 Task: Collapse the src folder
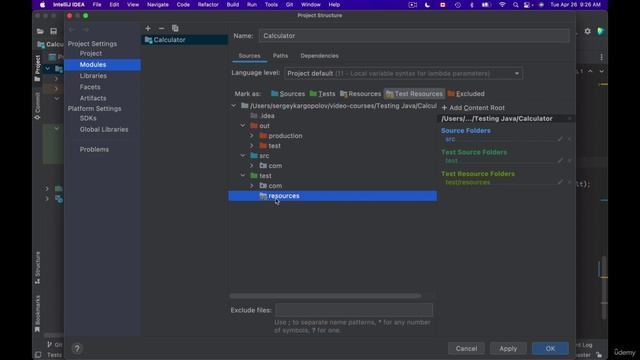[242, 156]
